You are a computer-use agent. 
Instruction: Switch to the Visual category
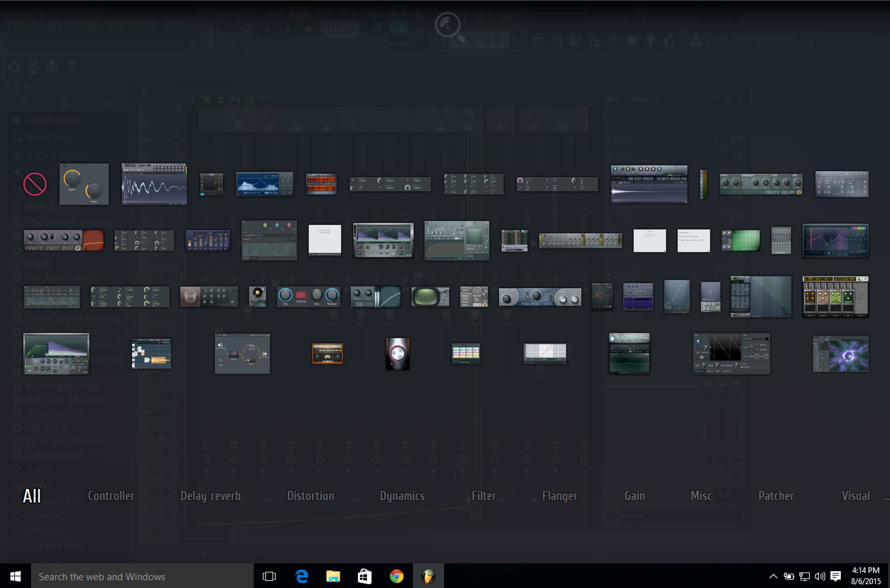click(855, 496)
